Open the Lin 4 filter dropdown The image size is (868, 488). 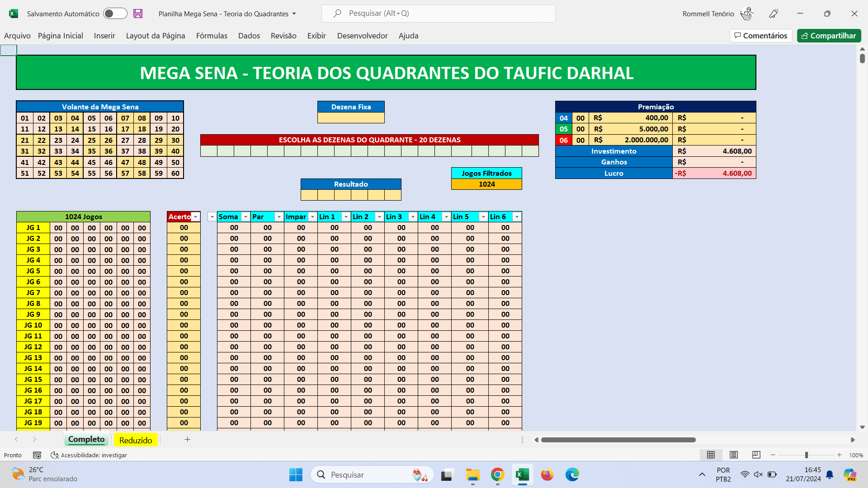446,217
